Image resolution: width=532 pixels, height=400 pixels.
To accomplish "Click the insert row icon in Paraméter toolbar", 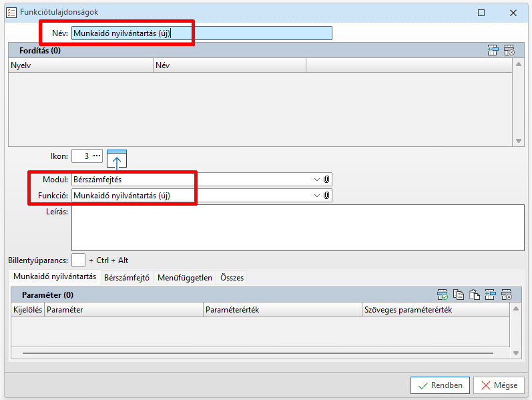I will (491, 294).
